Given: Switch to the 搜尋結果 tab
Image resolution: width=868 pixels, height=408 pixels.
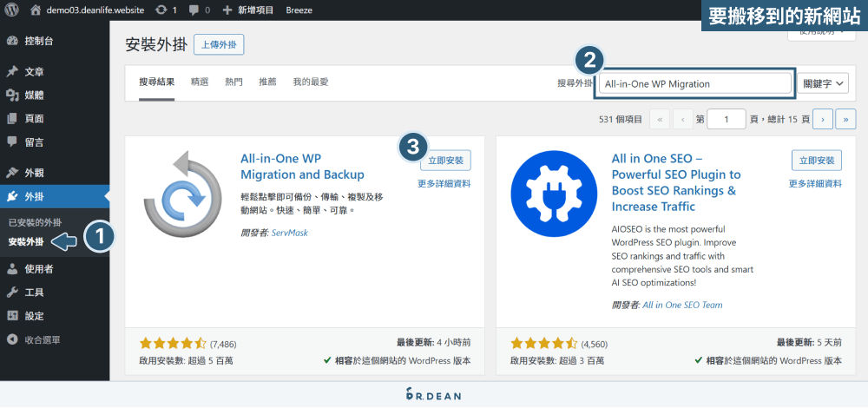Looking at the screenshot, I should [156, 82].
